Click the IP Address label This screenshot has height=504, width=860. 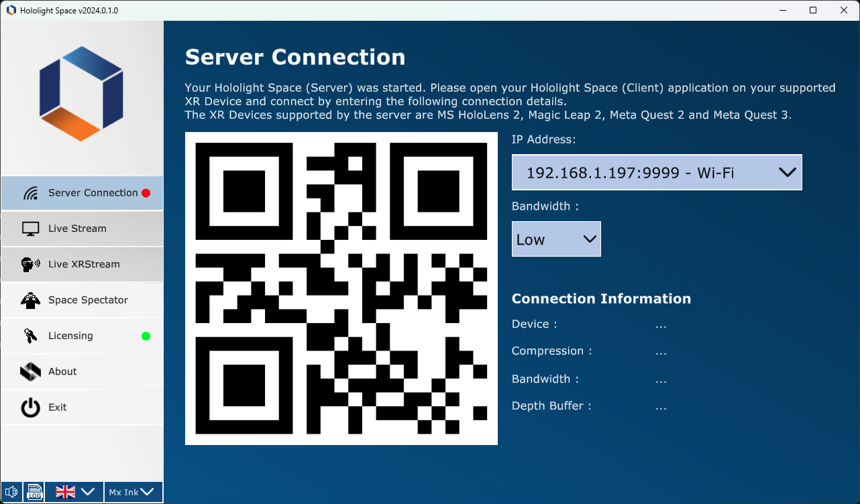pos(543,139)
